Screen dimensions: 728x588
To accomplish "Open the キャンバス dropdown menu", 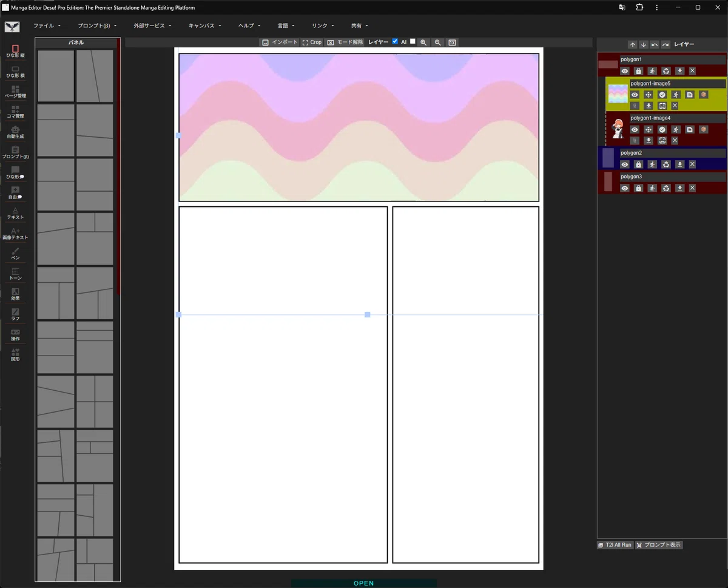I will tap(204, 25).
